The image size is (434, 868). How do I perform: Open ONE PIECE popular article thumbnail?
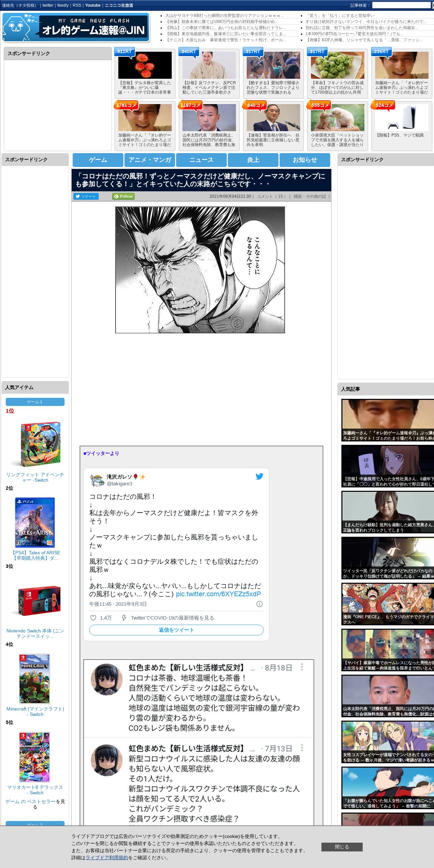click(x=388, y=604)
